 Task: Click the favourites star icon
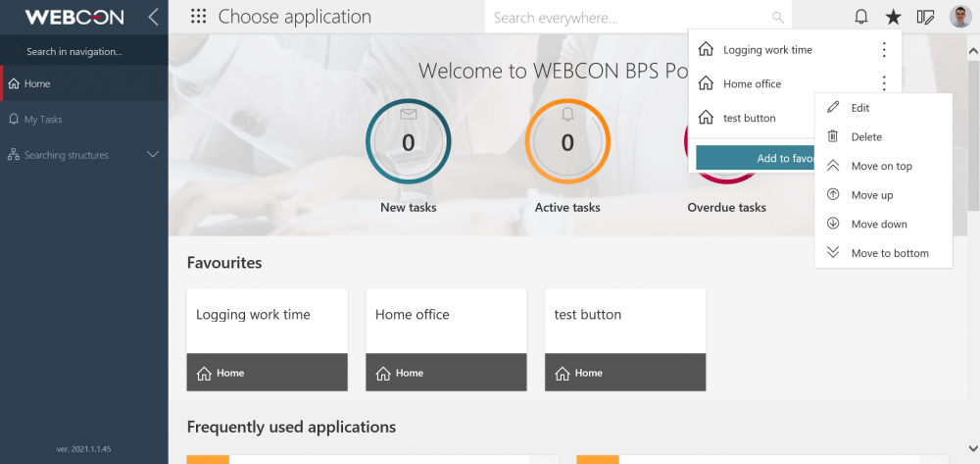point(893,17)
